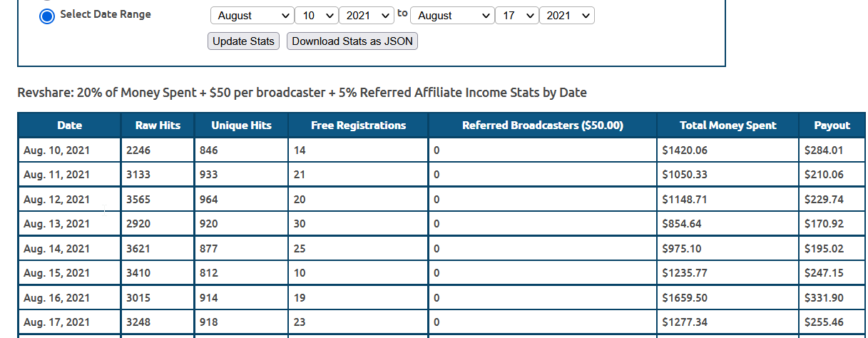Click total money spent $1050.33
This screenshot has height=338, width=868.
[x=685, y=175]
